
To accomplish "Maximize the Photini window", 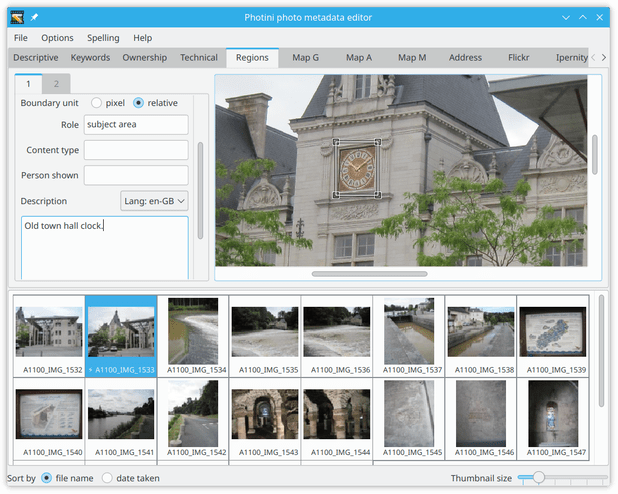I will pyautogui.click(x=583, y=17).
